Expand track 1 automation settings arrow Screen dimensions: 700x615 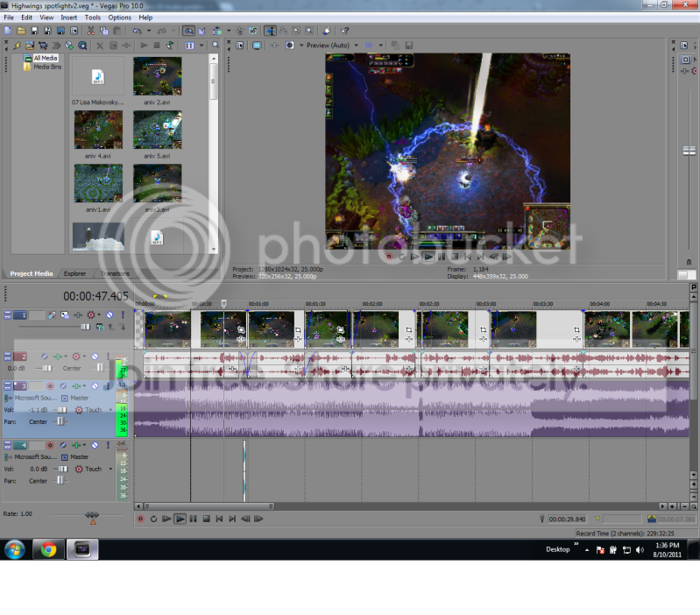[99, 315]
